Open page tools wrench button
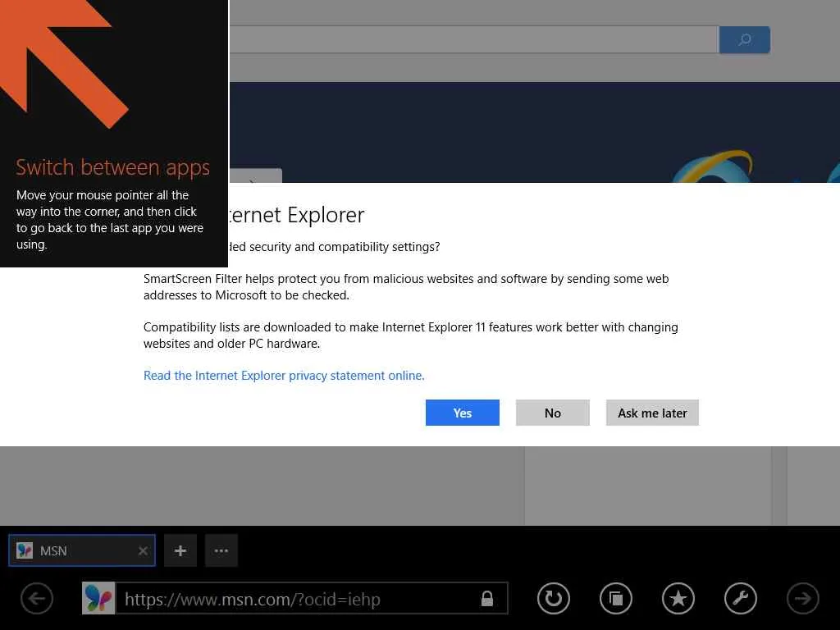 point(741,598)
